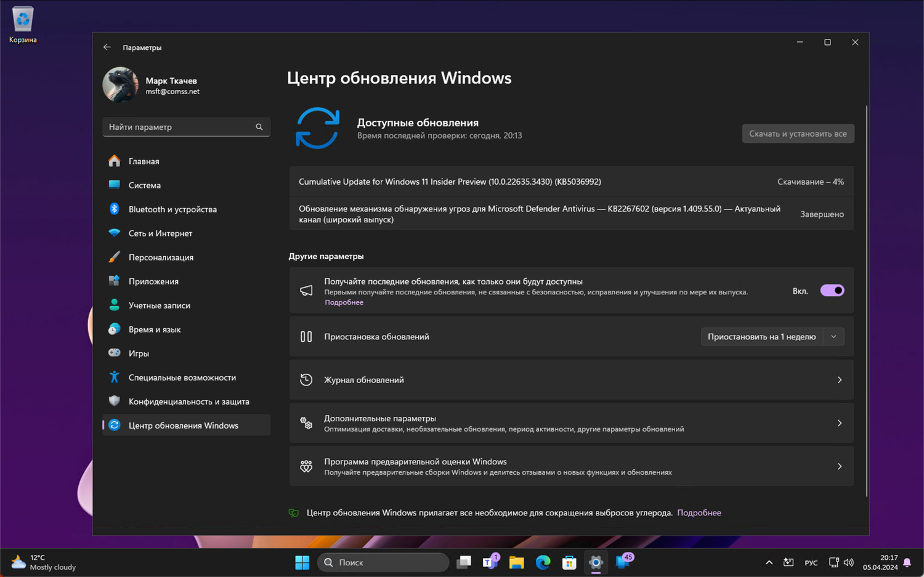Image resolution: width=924 pixels, height=577 pixels.
Task: Click in the Найти параметр search field
Action: pos(186,127)
